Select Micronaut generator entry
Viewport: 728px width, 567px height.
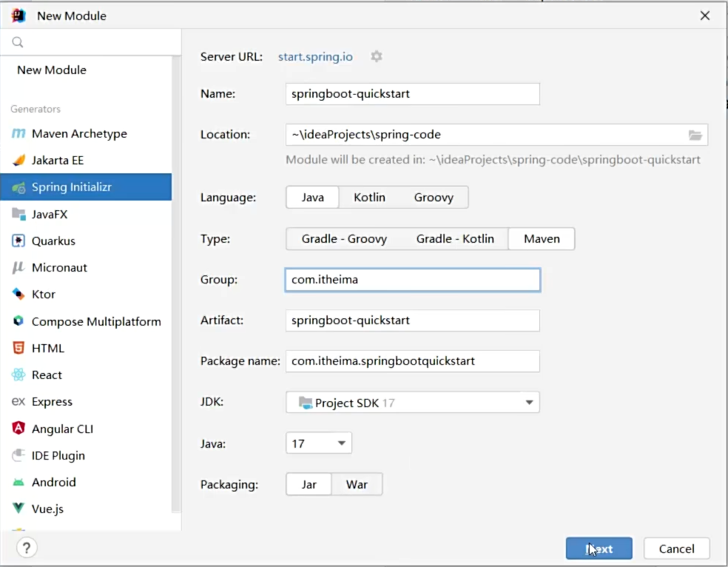(86, 267)
